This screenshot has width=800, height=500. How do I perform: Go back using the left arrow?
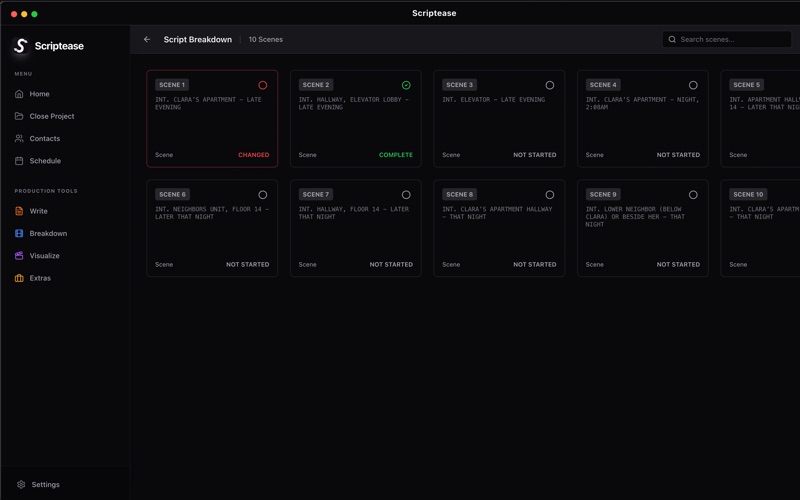[x=147, y=39]
